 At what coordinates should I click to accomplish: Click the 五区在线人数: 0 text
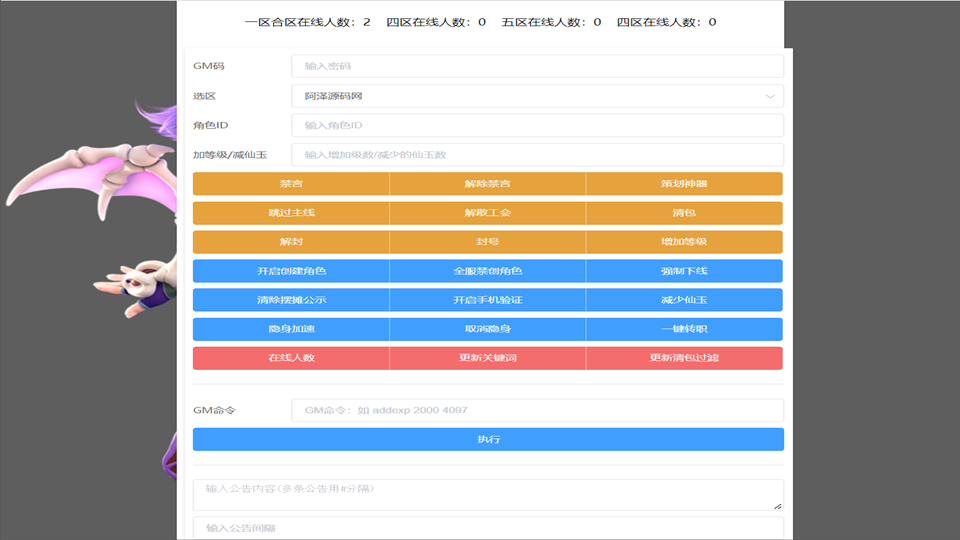pos(551,22)
